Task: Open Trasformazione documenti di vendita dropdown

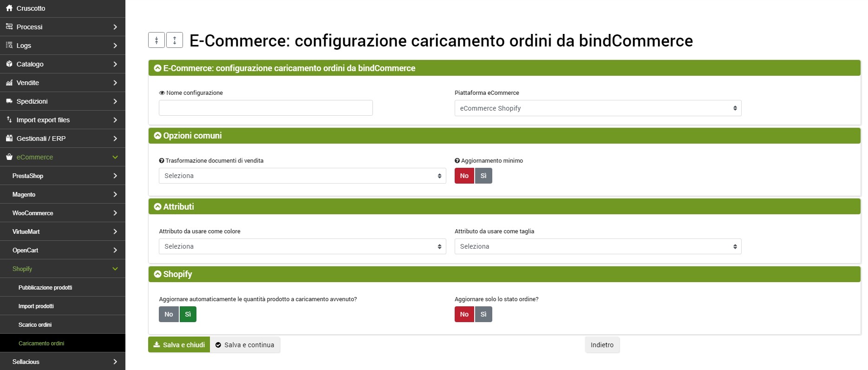Action: [302, 176]
